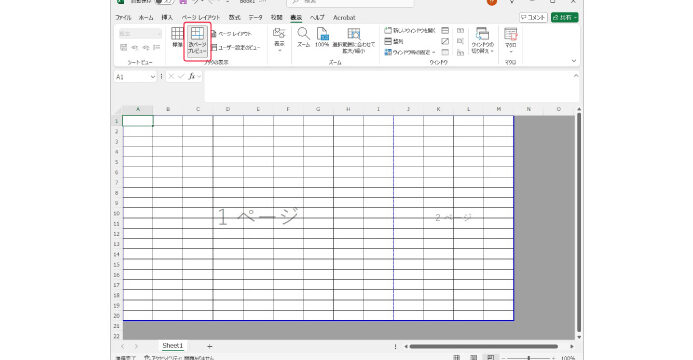Open sheet view options icon

(156, 47)
